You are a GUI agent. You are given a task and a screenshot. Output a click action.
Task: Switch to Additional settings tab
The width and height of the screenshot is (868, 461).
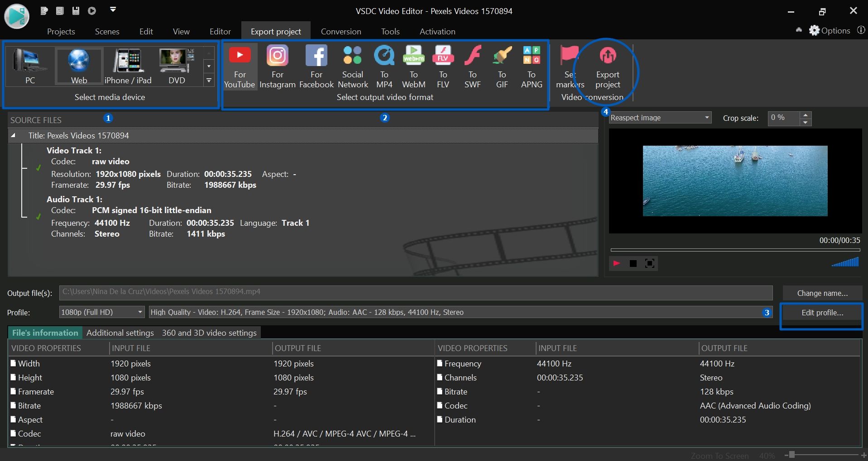point(120,333)
